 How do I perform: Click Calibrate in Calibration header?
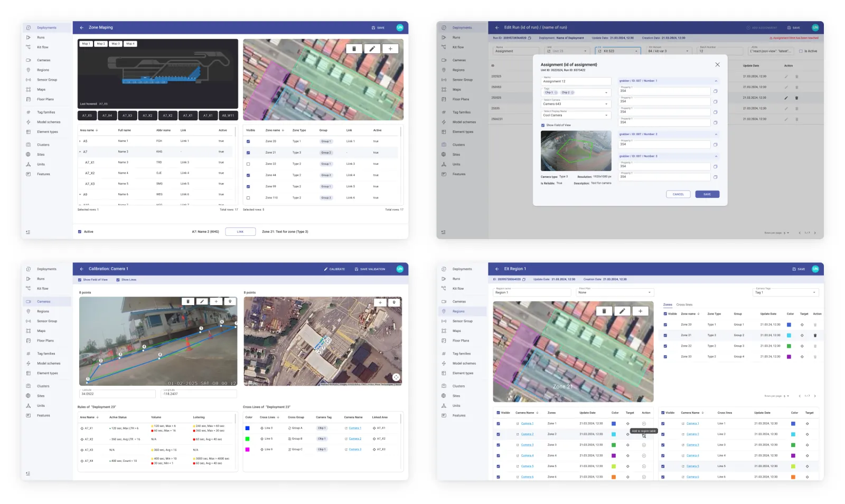coord(334,269)
